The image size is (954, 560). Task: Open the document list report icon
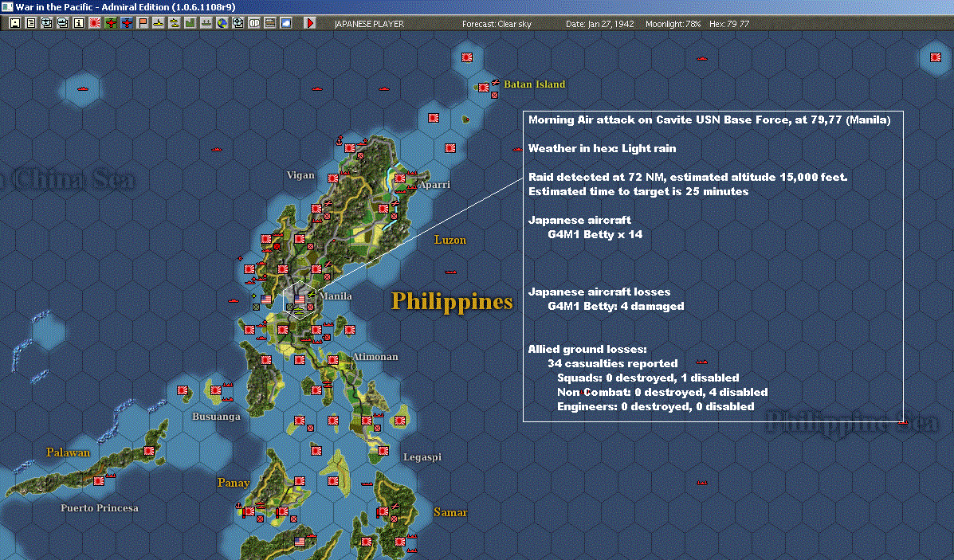click(31, 23)
